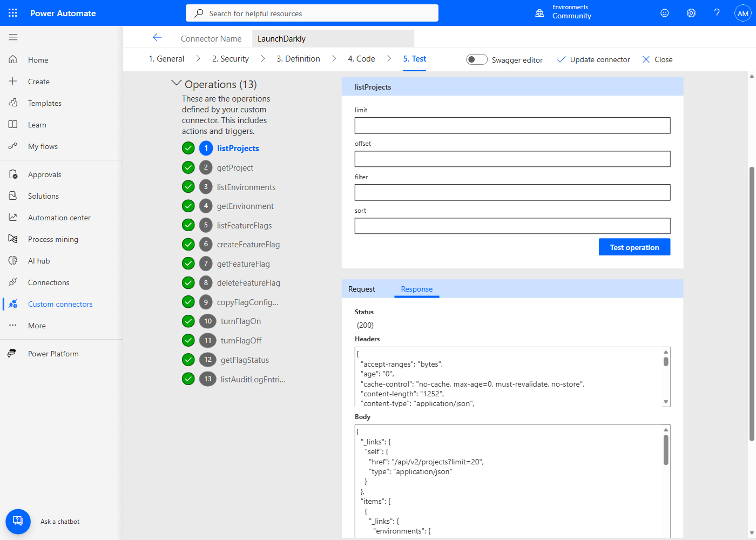The image size is (756, 540).
Task: Click the Approvals icon
Action: click(x=13, y=174)
